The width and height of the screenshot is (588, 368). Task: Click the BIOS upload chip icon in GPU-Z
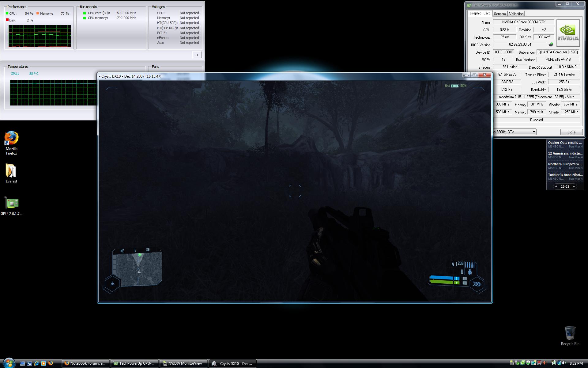(551, 44)
